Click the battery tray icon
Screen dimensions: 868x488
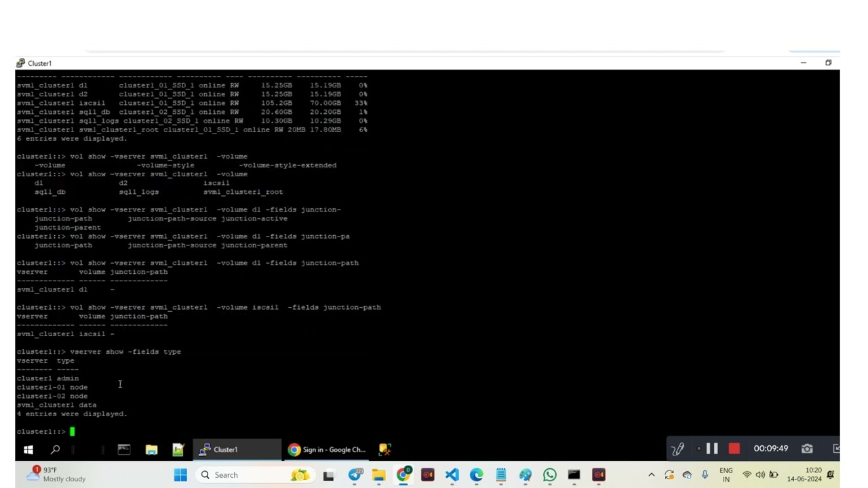tap(774, 475)
